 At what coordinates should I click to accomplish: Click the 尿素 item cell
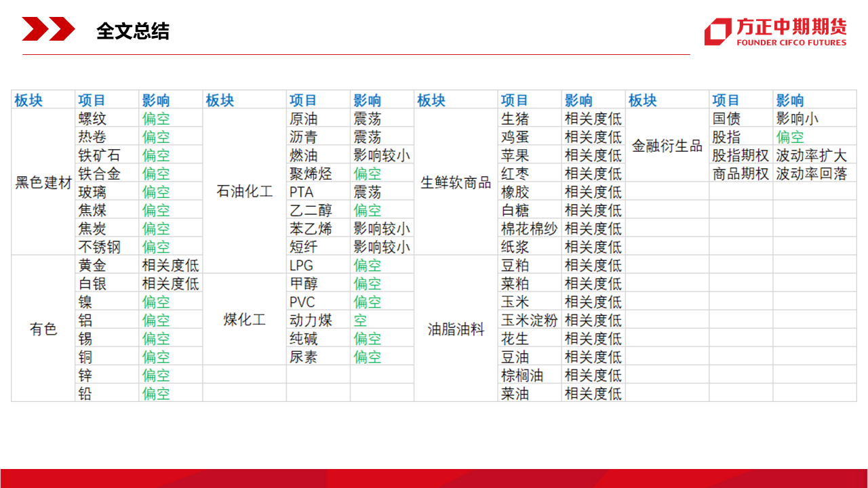pos(318,357)
